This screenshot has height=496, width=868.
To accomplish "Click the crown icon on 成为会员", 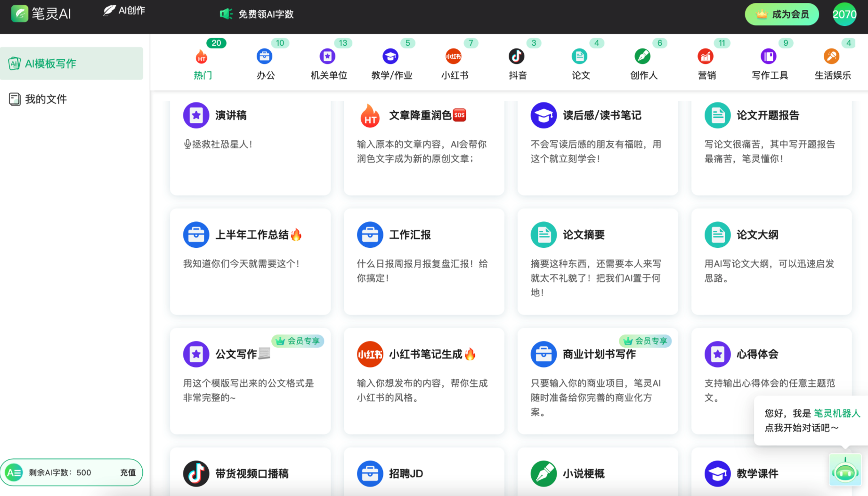I will [x=762, y=15].
